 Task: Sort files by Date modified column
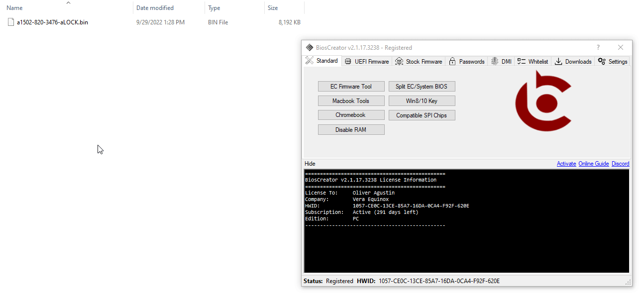(x=169, y=8)
